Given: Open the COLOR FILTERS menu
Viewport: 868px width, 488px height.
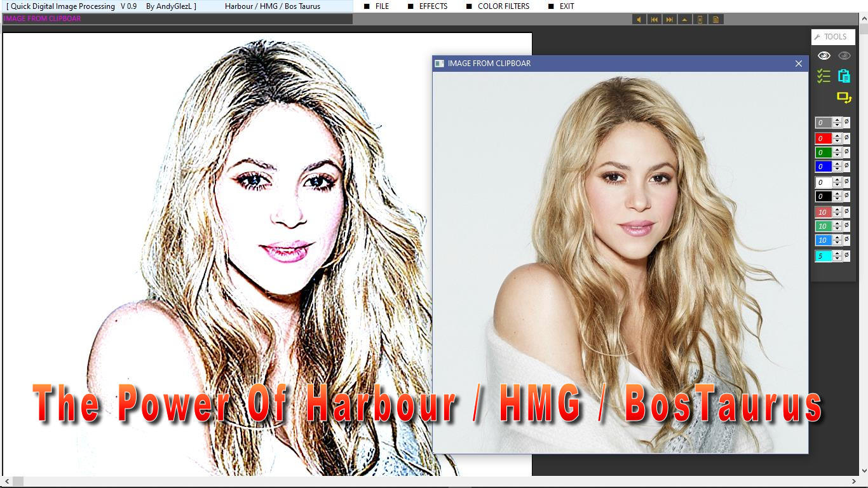Looking at the screenshot, I should pos(503,6).
